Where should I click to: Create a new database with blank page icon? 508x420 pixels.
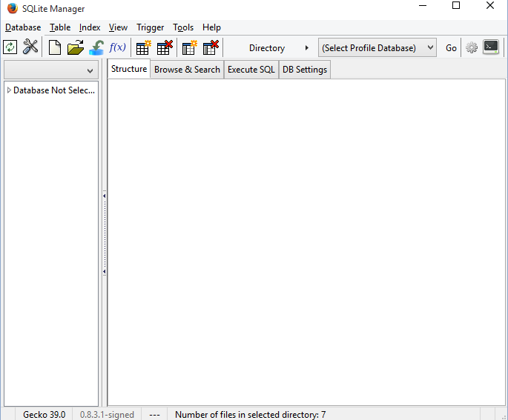point(55,47)
